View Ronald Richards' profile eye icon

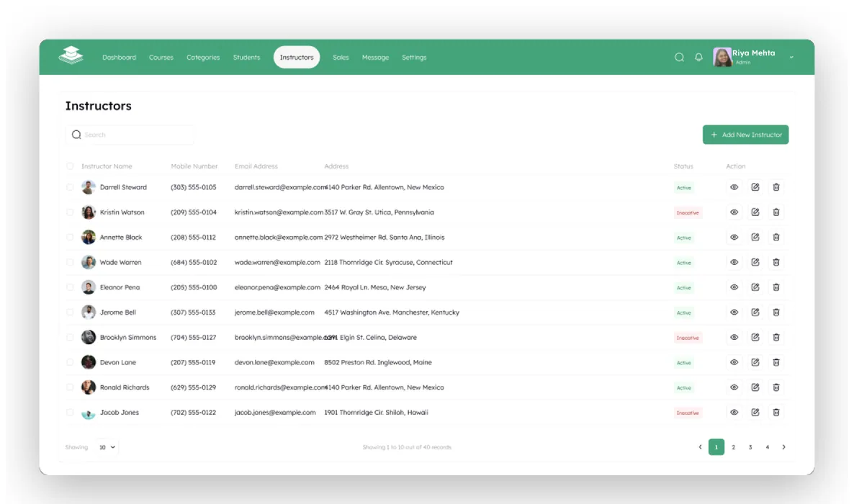pos(734,387)
